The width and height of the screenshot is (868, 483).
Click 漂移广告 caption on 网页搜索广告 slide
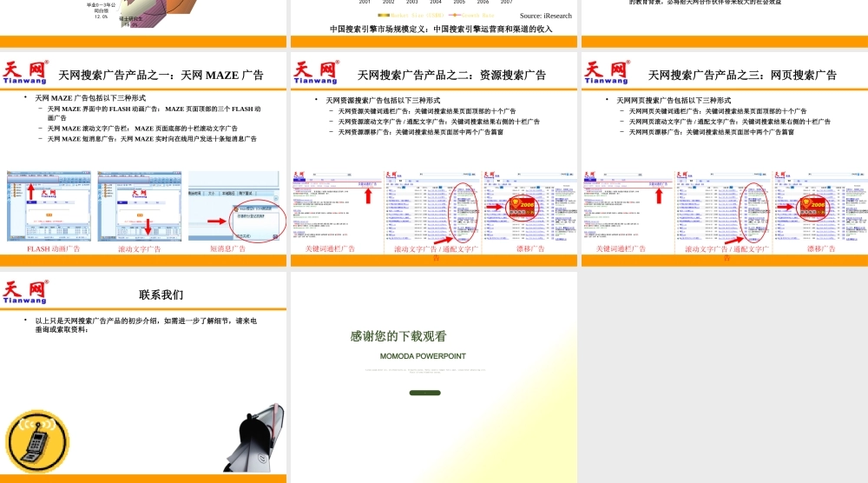(x=821, y=249)
